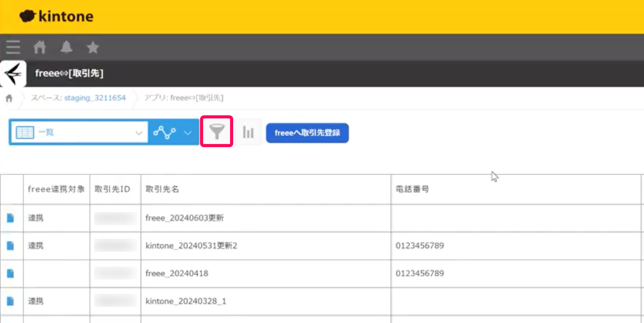
Task: Open record details for freee_20240603更新
Action: (10, 218)
